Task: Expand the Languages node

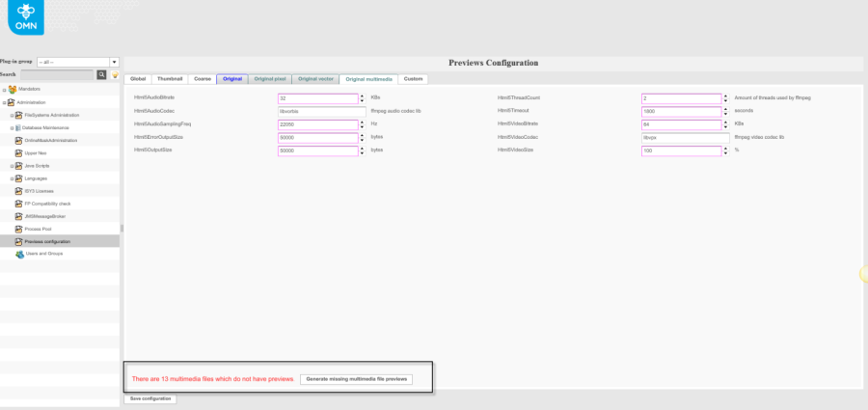Action: (12, 179)
